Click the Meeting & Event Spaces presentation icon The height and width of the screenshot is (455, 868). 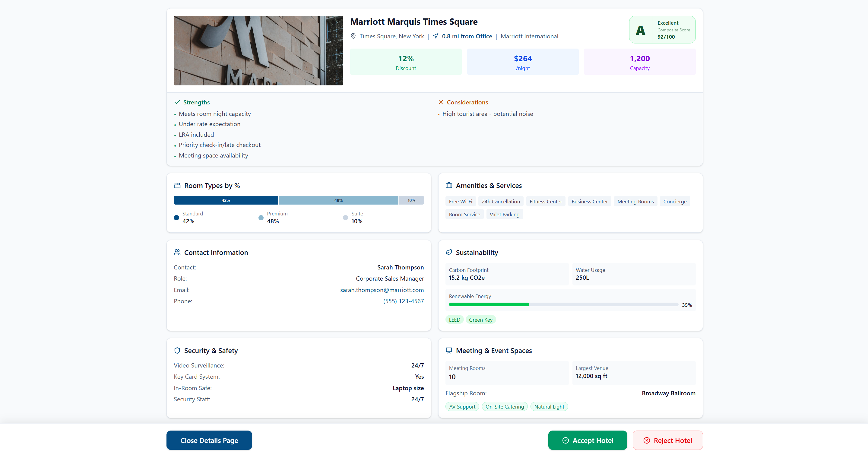(x=449, y=351)
